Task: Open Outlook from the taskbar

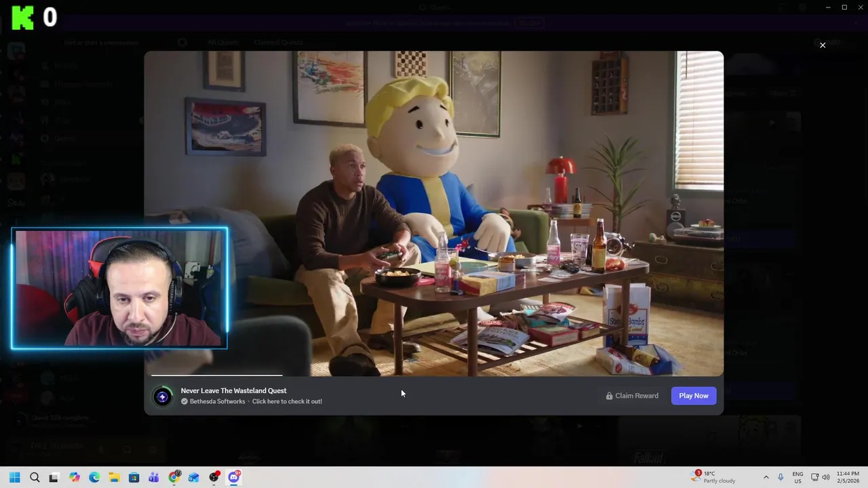Action: click(194, 477)
